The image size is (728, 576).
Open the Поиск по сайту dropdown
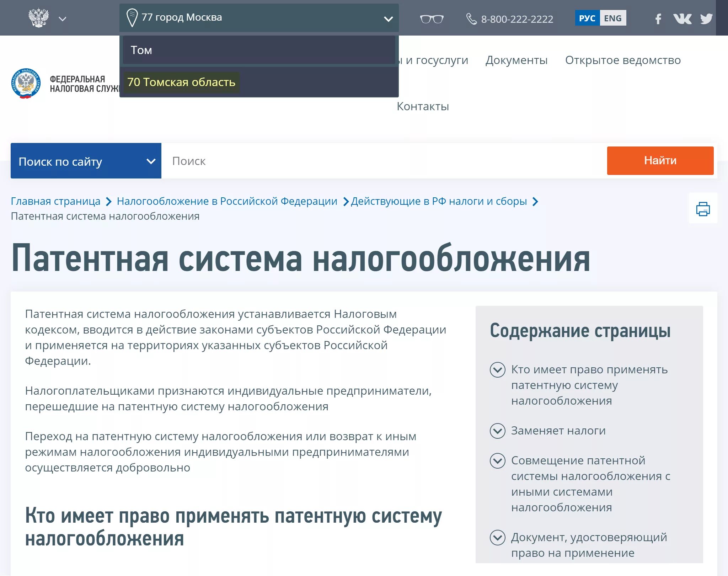(86, 161)
